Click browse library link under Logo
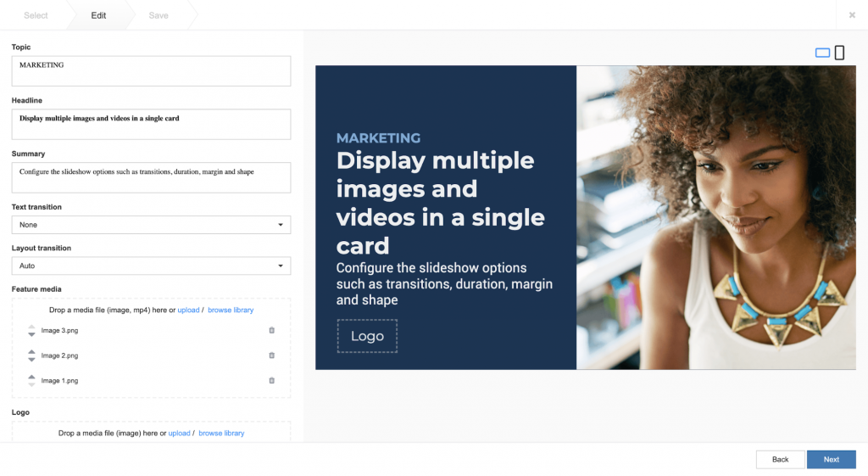The width and height of the screenshot is (868, 476). tap(221, 433)
